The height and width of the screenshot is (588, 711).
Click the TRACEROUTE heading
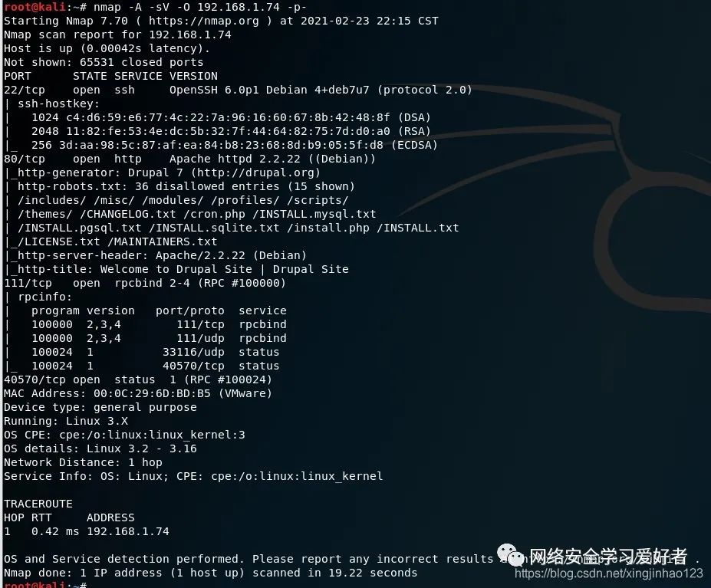(x=38, y=504)
